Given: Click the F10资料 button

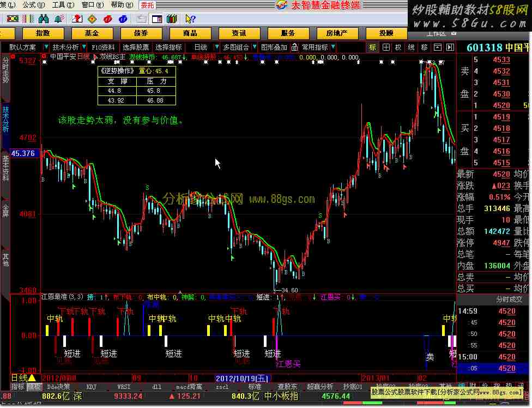Looking at the screenshot, I should click(103, 47).
